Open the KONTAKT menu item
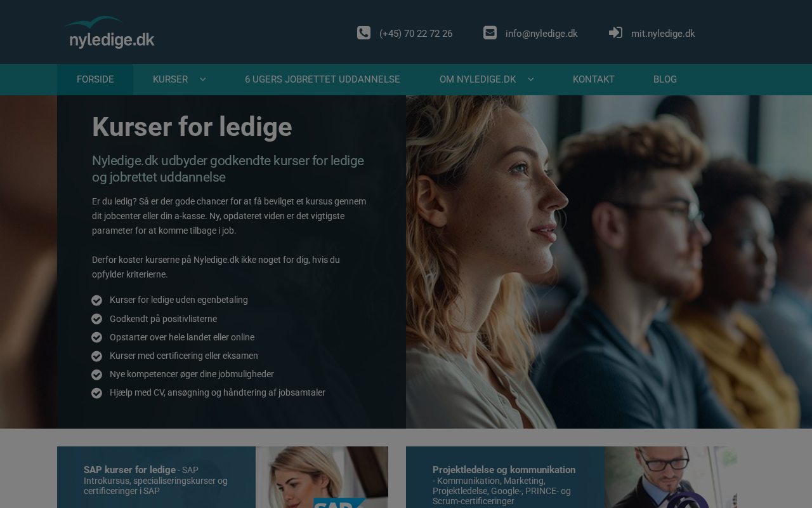 594,79
